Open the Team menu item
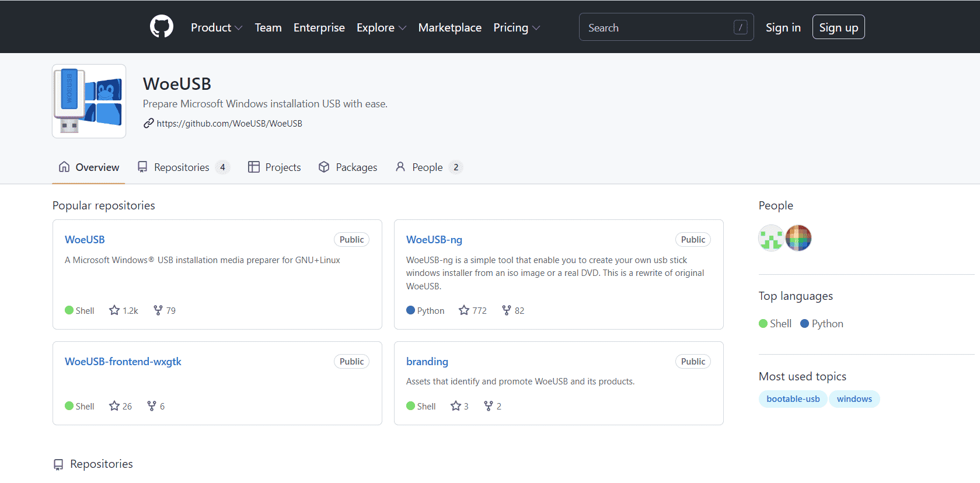The width and height of the screenshot is (980, 483). 268,27
